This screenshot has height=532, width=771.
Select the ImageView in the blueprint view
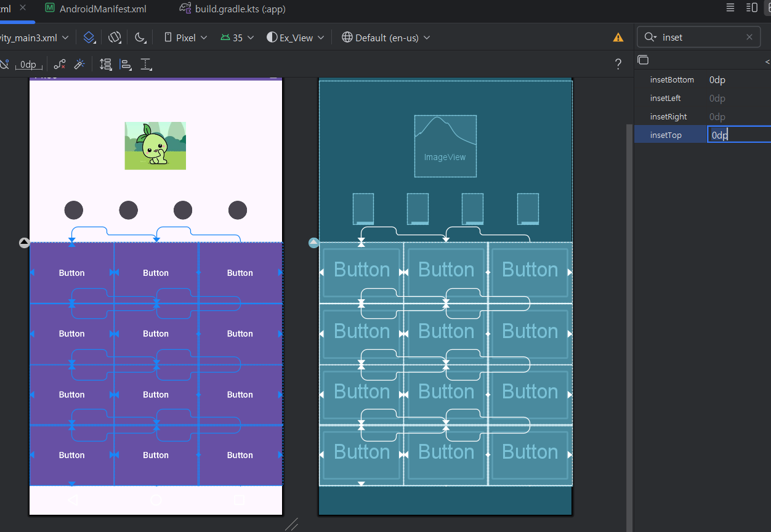[x=445, y=146]
